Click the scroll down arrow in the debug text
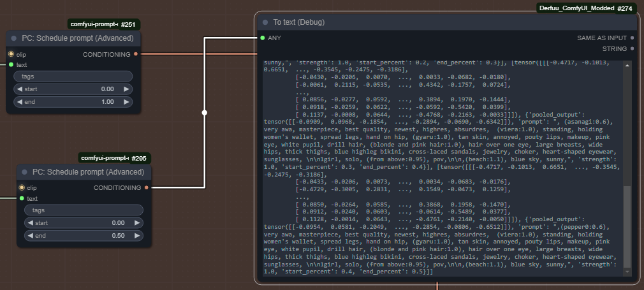Image resolution: width=644 pixels, height=290 pixels. pos(627,271)
